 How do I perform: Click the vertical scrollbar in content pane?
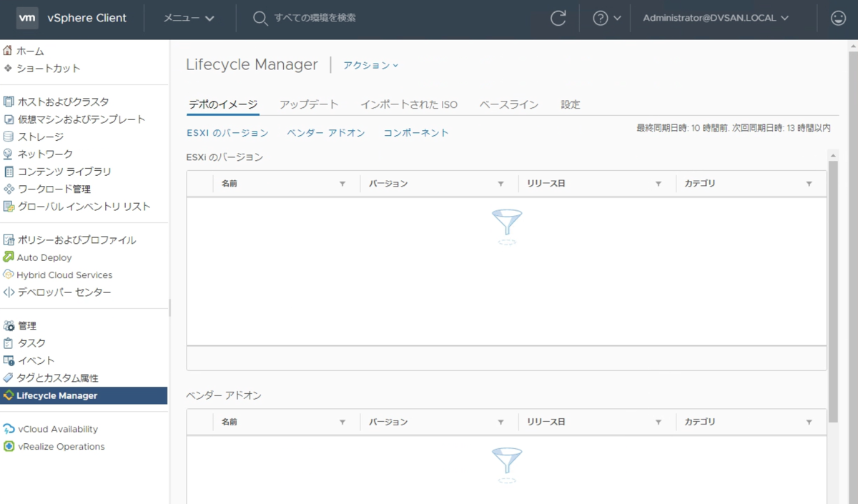point(833,290)
